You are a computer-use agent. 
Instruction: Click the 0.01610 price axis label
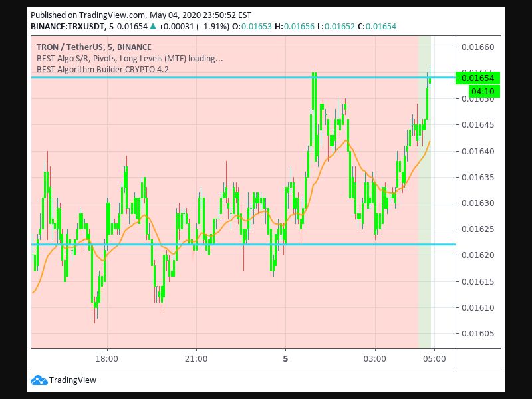tap(477, 308)
